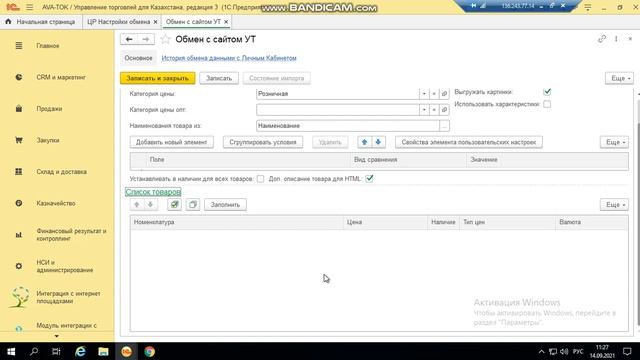Toggle Использовать характеристики checkbox
The image size is (640, 360).
pos(547,104)
